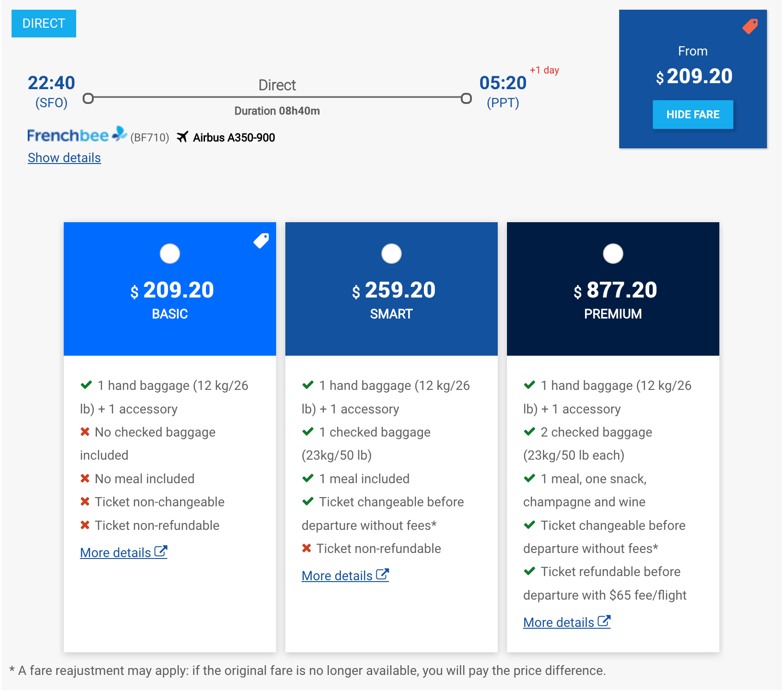The image size is (784, 692).
Task: Select the Smart fare radio button
Action: (x=392, y=254)
